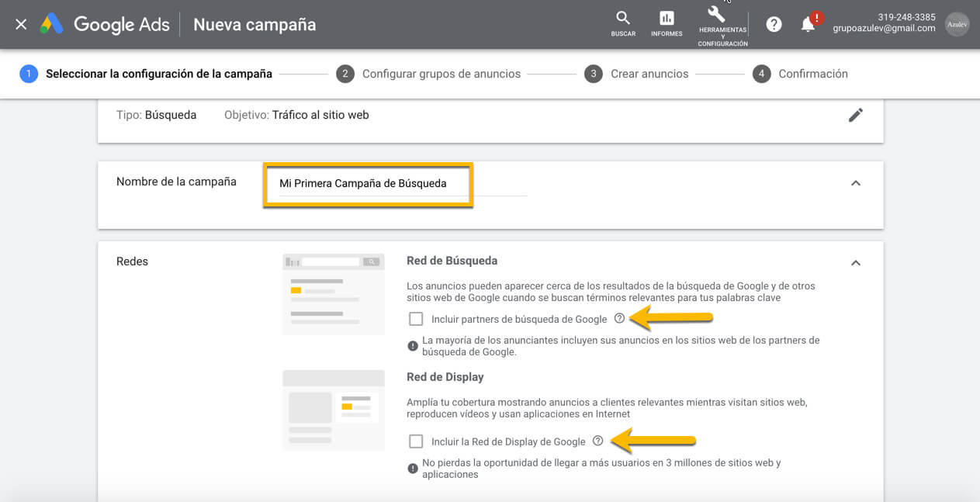This screenshot has height=502, width=980.
Task: Open the help question mark in top bar
Action: (774, 24)
